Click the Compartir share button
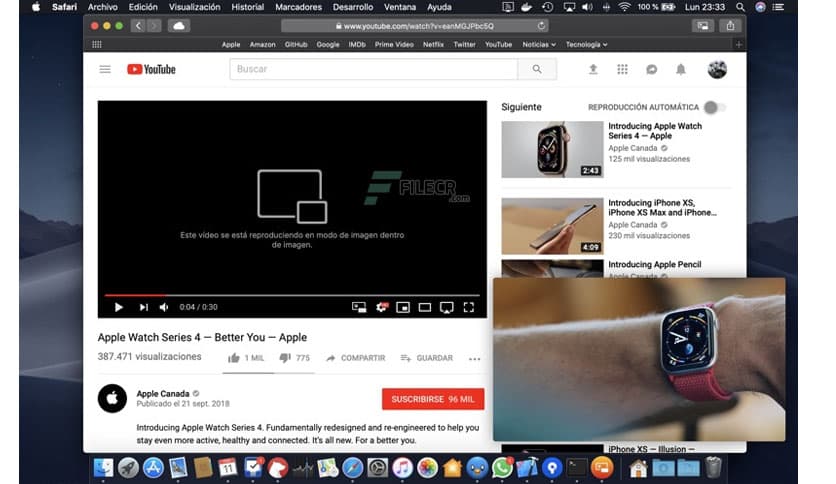 [x=356, y=358]
